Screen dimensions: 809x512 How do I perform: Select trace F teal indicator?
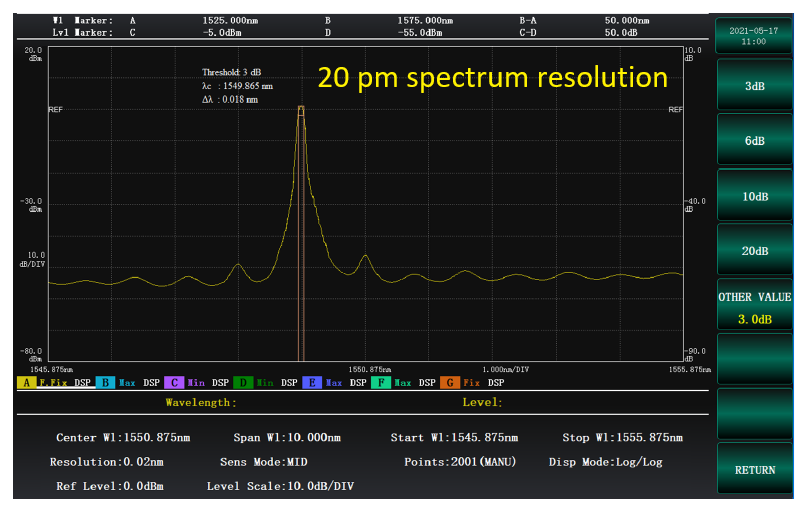point(380,383)
